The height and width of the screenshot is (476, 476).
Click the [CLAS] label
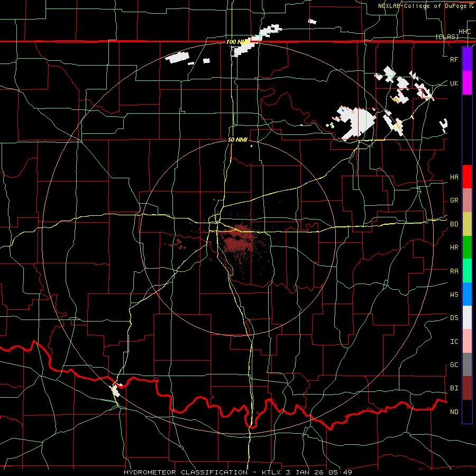click(447, 37)
